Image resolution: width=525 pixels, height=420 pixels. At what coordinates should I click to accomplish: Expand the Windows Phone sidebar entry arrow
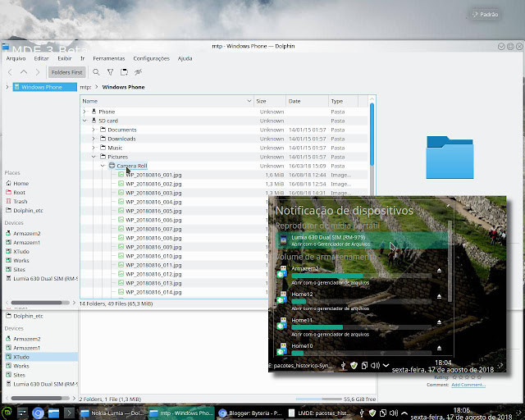coord(7,87)
